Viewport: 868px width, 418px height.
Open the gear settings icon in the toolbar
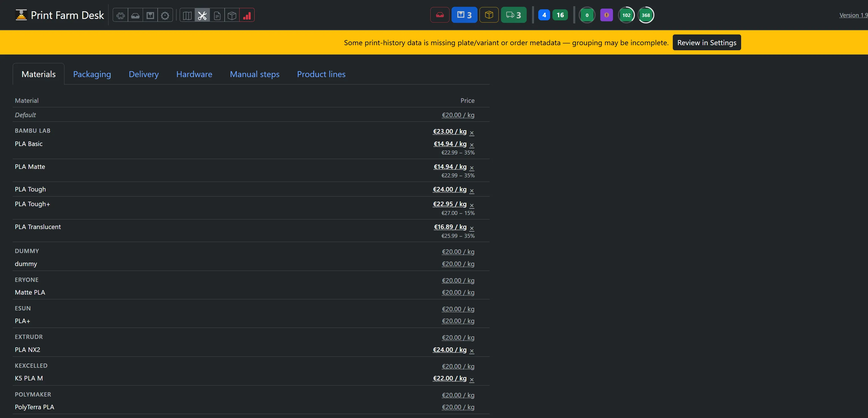(165, 15)
